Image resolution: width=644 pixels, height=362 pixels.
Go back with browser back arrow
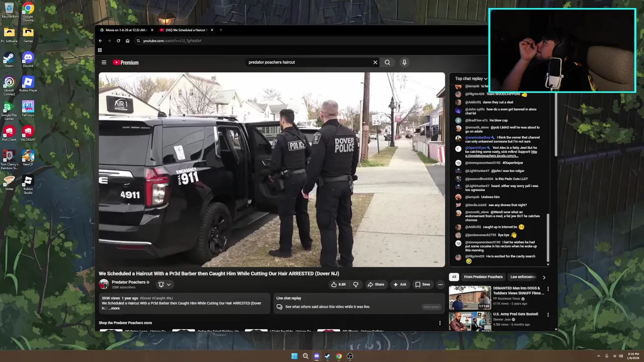100,41
